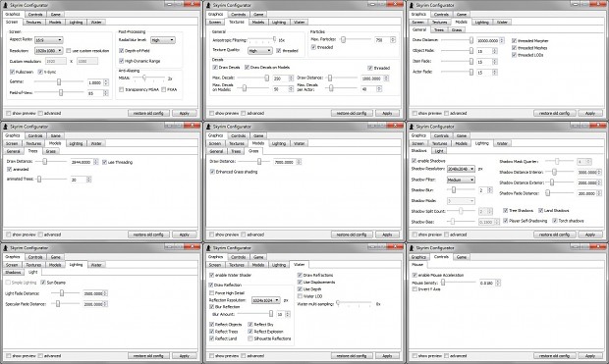
Task: Click 'restore old config' in the Textures-settings window
Action: pos(352,113)
